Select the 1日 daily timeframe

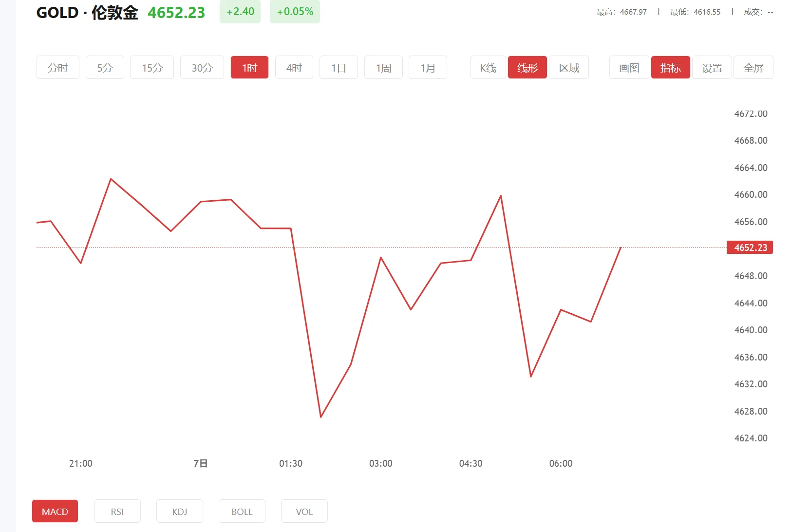(x=339, y=67)
